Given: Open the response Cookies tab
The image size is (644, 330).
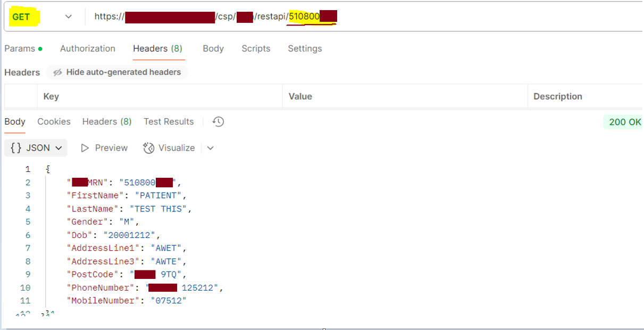Looking at the screenshot, I should coord(54,122).
